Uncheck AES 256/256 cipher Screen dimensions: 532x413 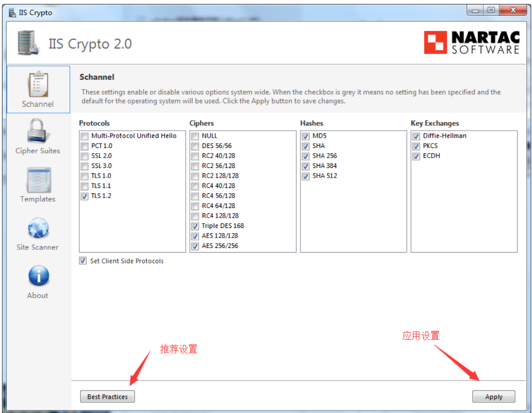[195, 246]
